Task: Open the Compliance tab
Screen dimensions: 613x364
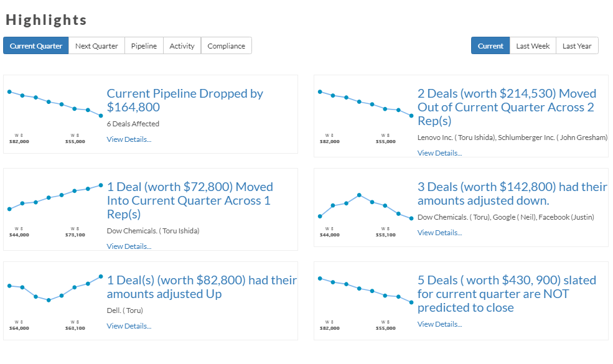Action: pos(227,46)
